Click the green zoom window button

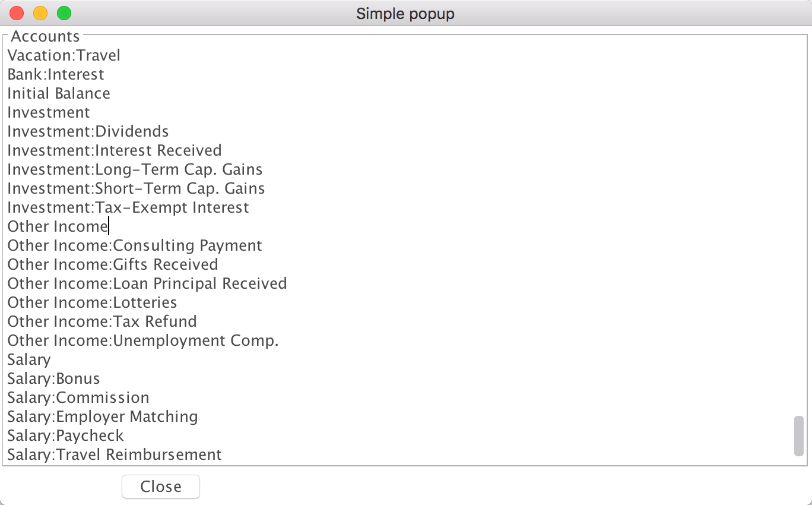pos(64,13)
